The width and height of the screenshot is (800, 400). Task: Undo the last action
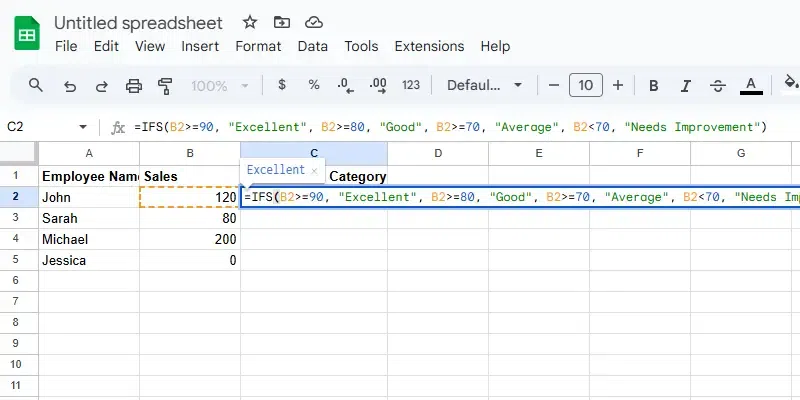pos(70,86)
